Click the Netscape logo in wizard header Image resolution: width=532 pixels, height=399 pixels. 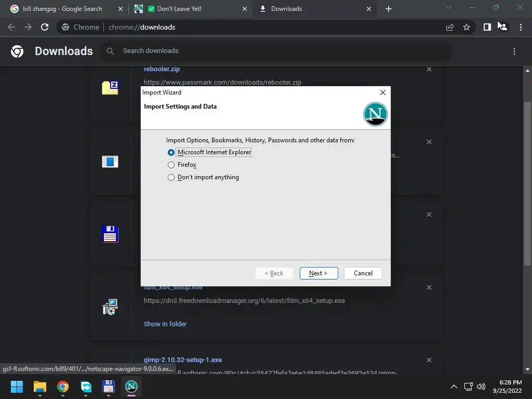(x=375, y=114)
